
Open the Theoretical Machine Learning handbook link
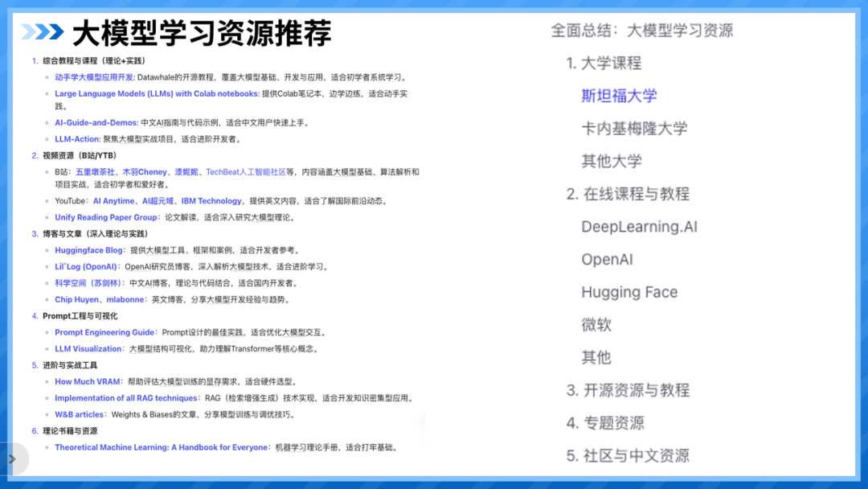pyautogui.click(x=161, y=447)
